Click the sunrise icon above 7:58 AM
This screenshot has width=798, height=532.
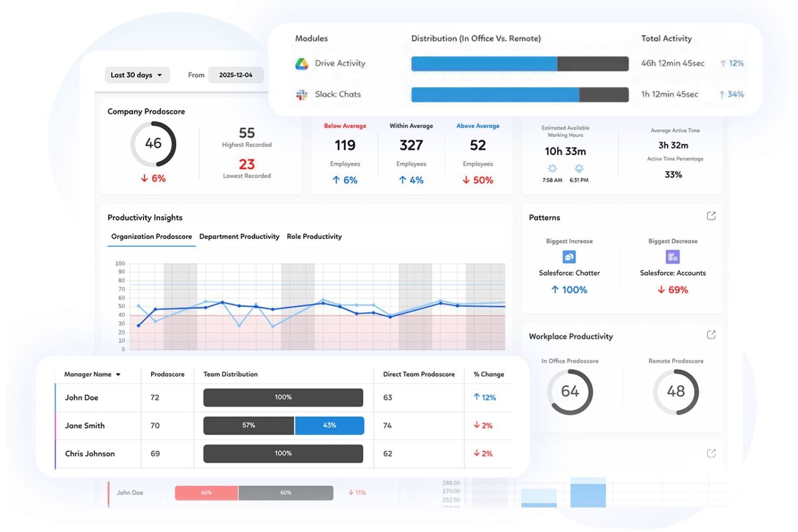552,169
